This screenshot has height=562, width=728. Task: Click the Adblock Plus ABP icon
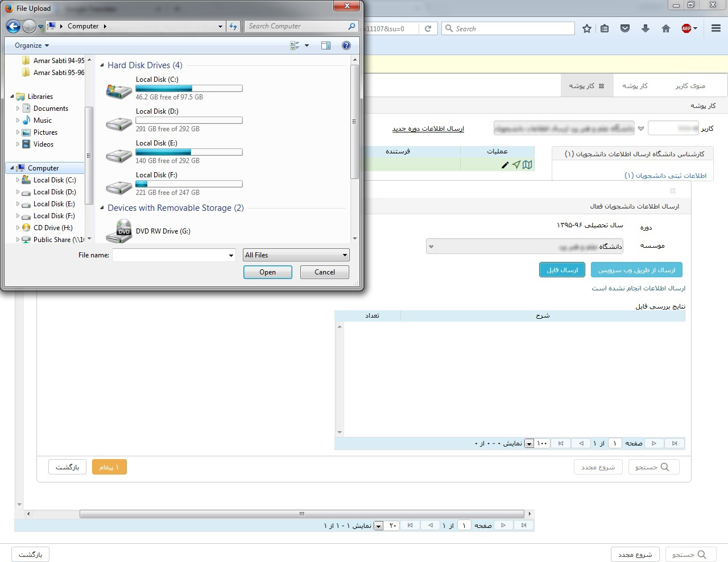click(x=686, y=28)
